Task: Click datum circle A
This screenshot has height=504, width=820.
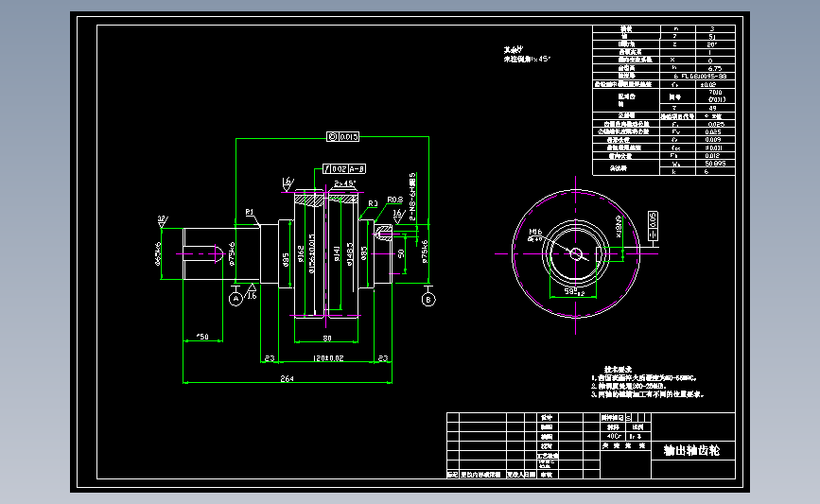Action: [x=236, y=299]
